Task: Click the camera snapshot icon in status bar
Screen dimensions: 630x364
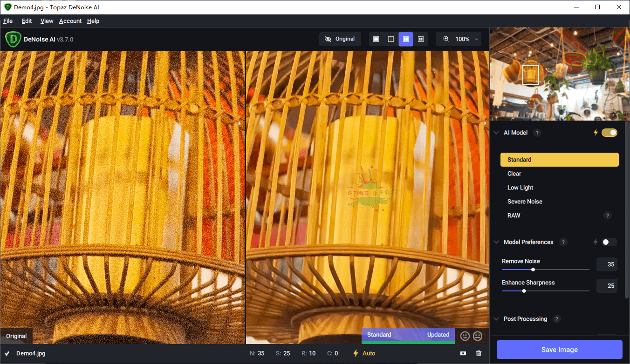Action: tap(463, 353)
